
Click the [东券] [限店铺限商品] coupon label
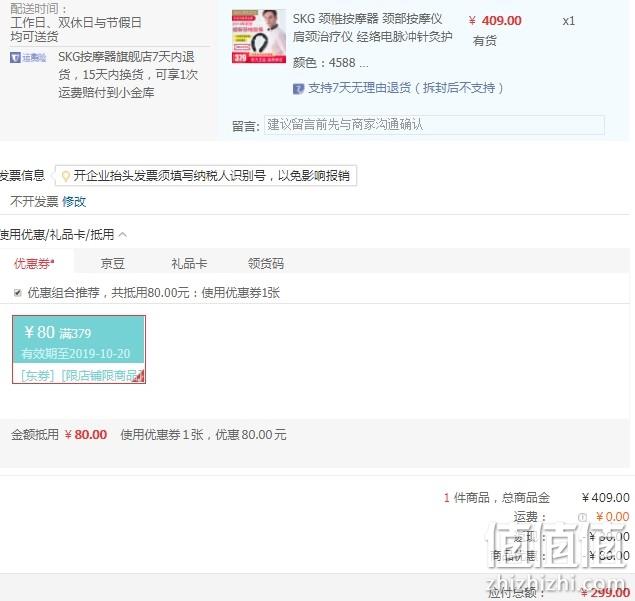pos(79,376)
